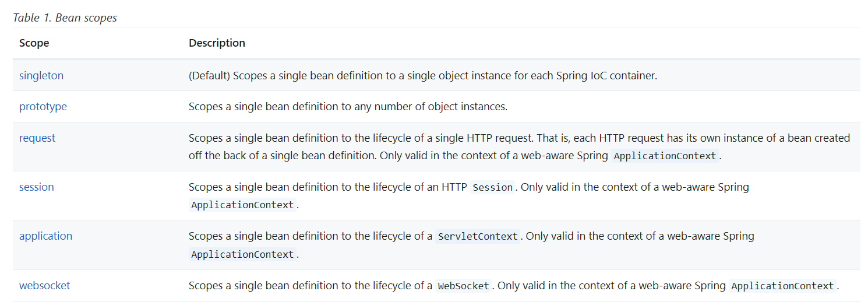Follow the request scope link
This screenshot has height=305, width=868.
[37, 138]
